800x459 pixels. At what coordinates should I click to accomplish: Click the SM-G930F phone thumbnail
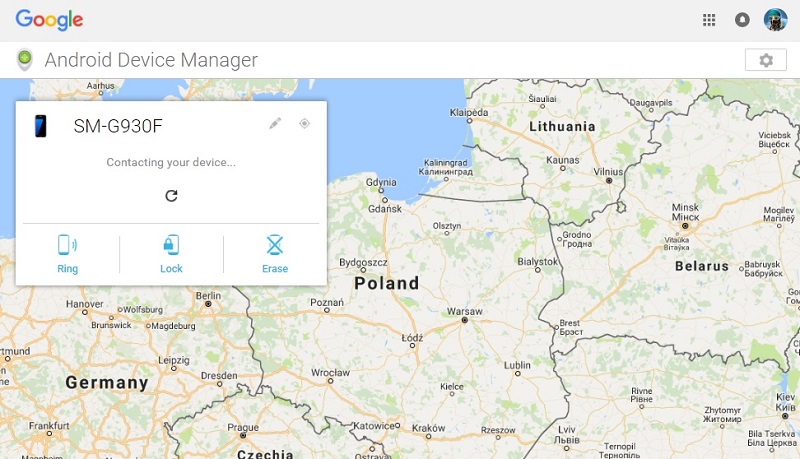40,126
